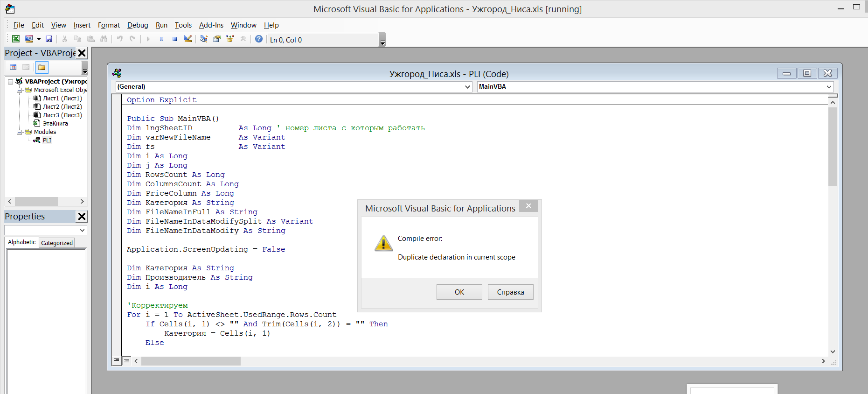This screenshot has height=394, width=868.
Task: Click the Reset stop icon
Action: click(174, 39)
